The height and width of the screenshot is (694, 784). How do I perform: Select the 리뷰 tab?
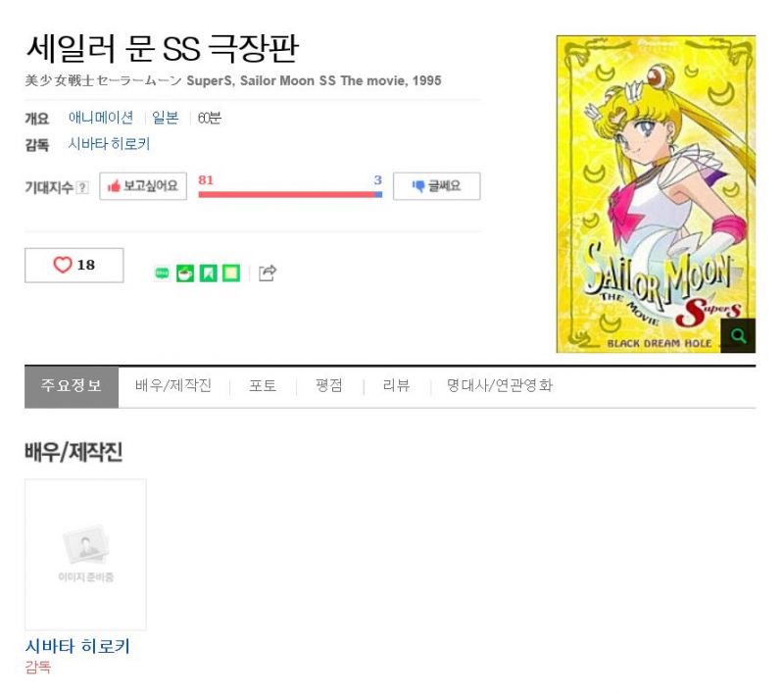pyautogui.click(x=396, y=385)
